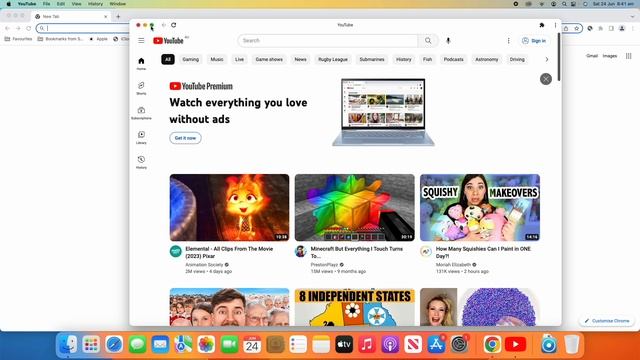Open App Store from the Dock

pyautogui.click(x=436, y=344)
